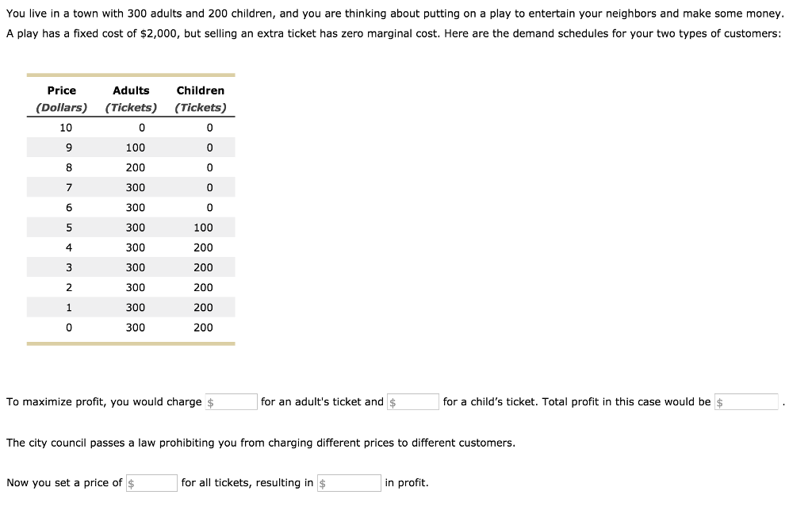Click the table row for price 0

[131, 327]
